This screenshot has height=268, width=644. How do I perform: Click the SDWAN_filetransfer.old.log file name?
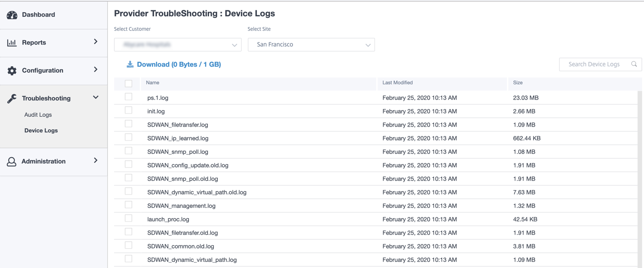coord(183,233)
